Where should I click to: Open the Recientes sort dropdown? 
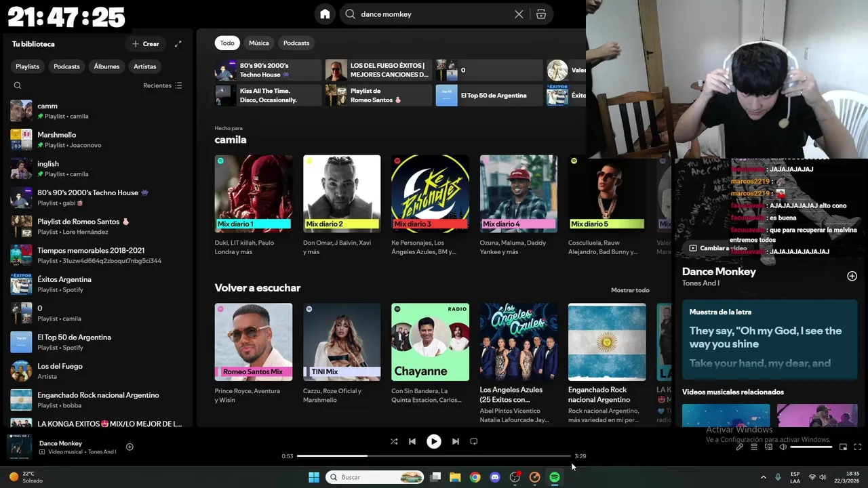(163, 85)
